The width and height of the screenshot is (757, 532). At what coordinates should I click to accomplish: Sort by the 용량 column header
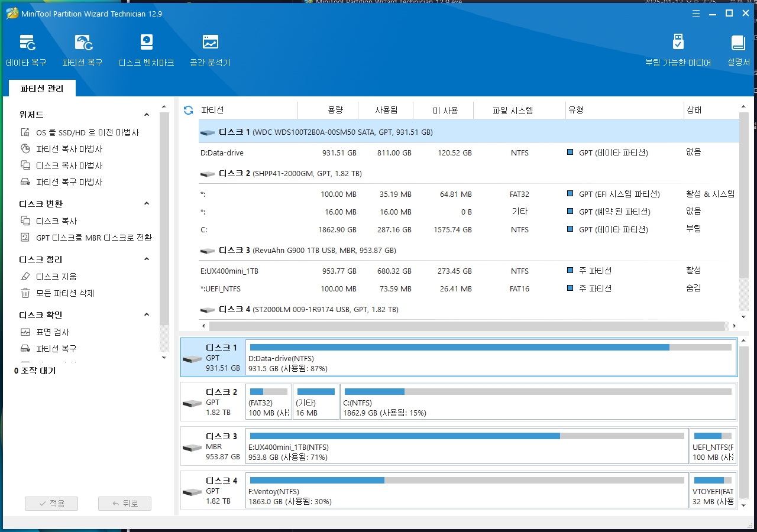328,111
